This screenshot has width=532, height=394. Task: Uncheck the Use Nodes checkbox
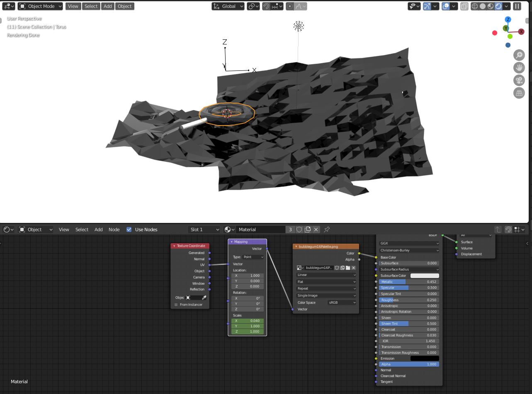pos(129,230)
